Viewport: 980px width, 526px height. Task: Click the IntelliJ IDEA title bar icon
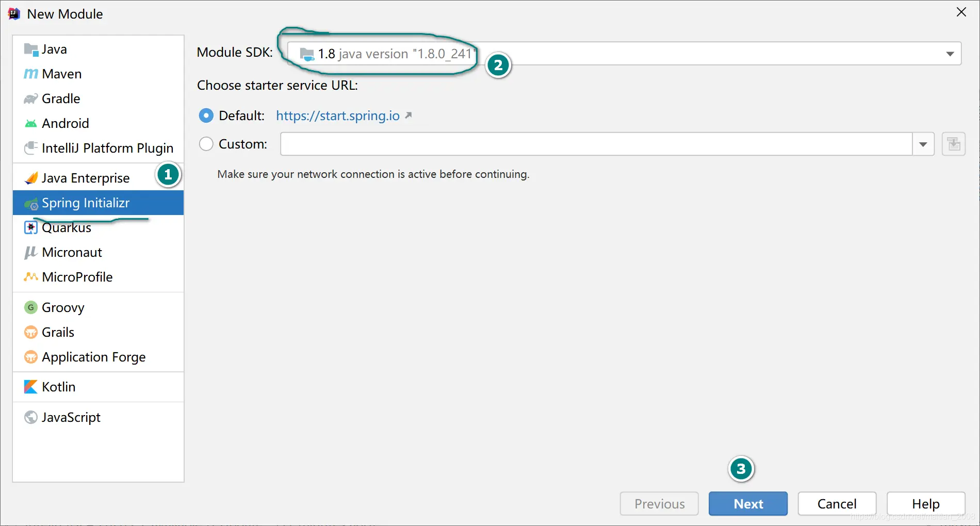pyautogui.click(x=14, y=14)
